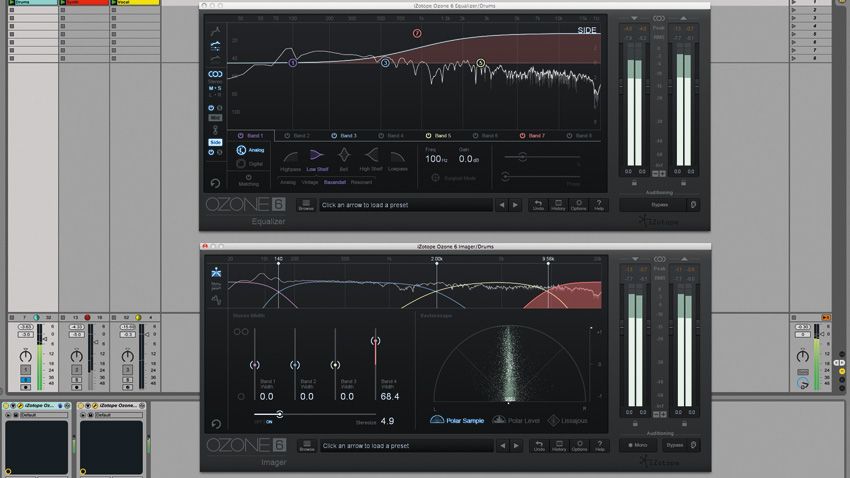Toggle the Mono button in Imager
Screen dimensions: 850x478
coord(638,445)
